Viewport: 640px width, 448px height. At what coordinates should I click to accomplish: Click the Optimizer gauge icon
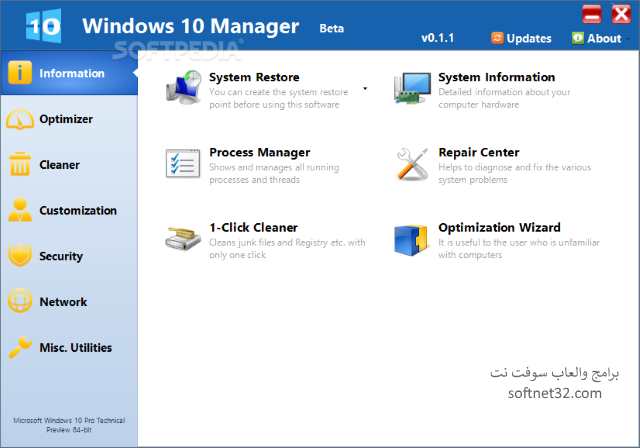pos(20,119)
